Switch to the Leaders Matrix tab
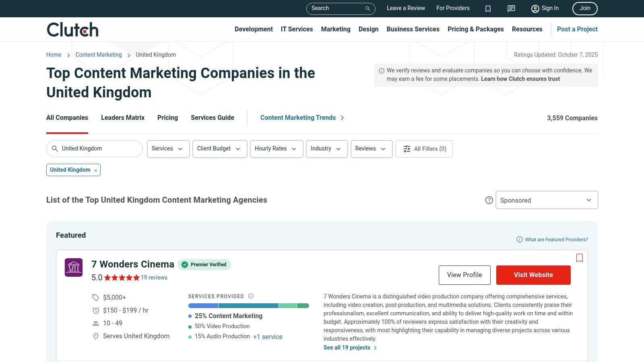The width and height of the screenshot is (644, 362). (123, 118)
